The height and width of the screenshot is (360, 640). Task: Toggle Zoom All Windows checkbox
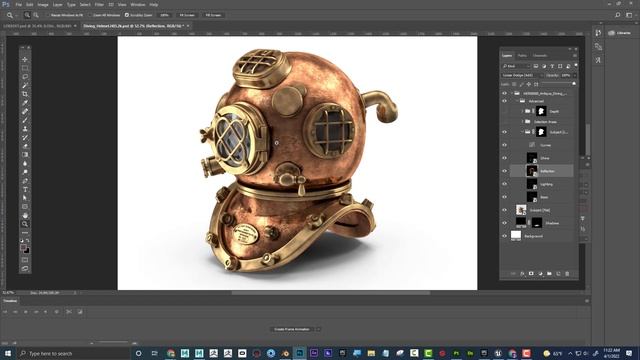(x=90, y=15)
